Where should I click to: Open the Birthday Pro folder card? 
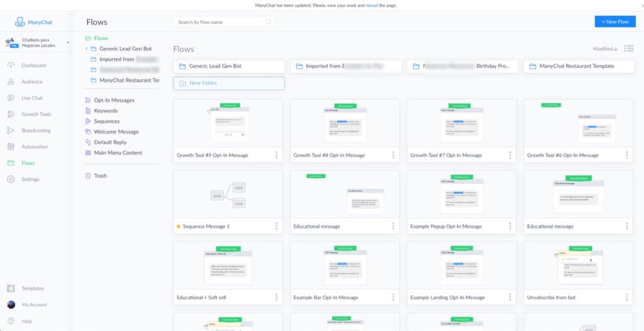462,66
